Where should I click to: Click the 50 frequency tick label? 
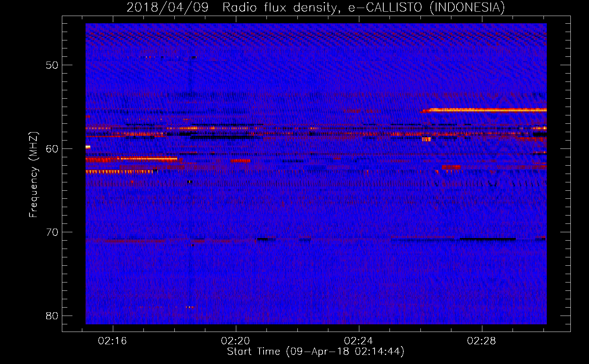coord(52,66)
